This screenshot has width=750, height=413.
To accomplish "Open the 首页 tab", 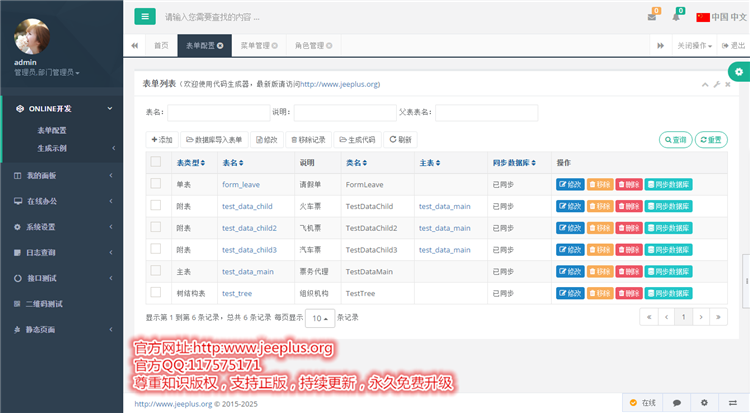I will 160,46.
